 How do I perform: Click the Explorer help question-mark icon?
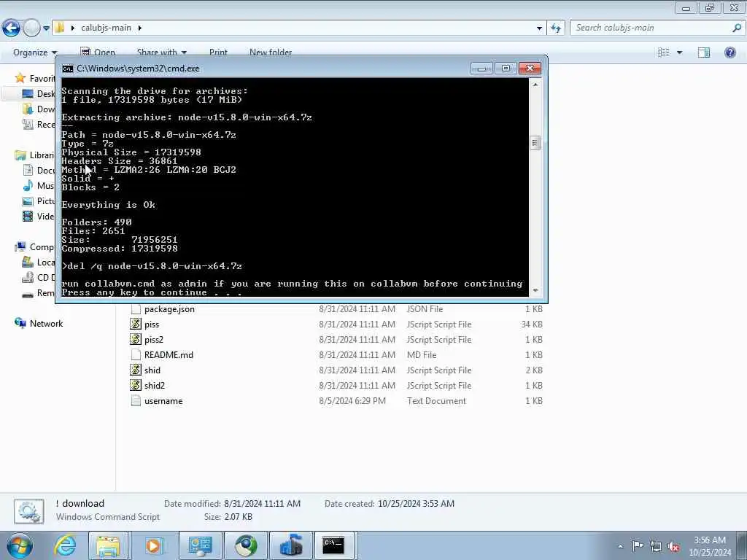point(729,52)
